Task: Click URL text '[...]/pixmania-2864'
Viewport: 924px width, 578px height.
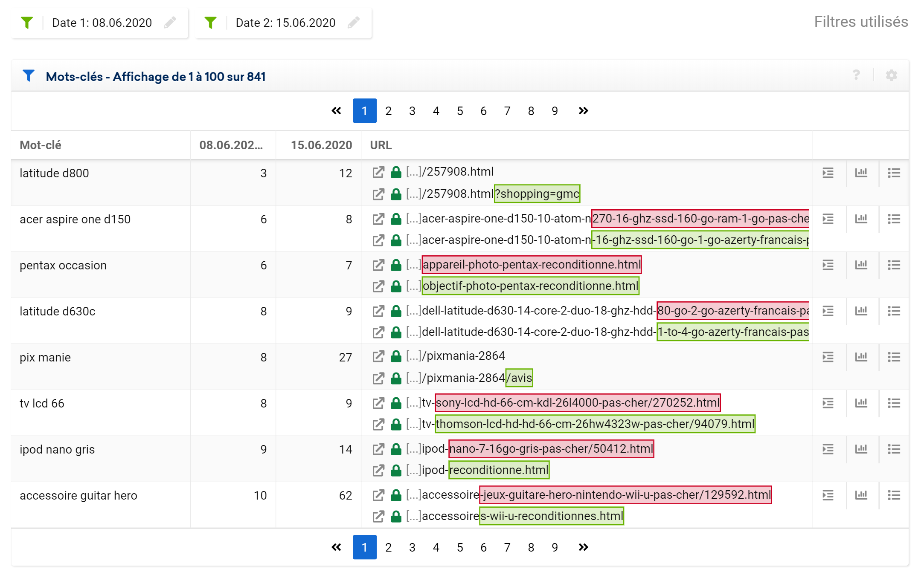Action: pyautogui.click(x=456, y=355)
